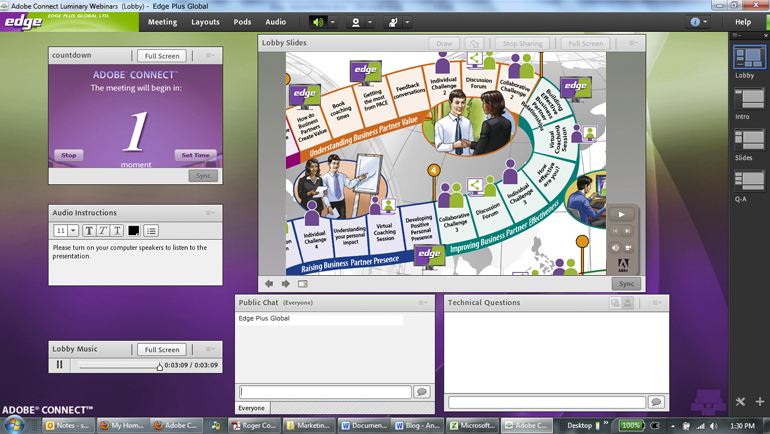Image resolution: width=770 pixels, height=434 pixels.
Task: Click the blue info icon
Action: pos(695,22)
